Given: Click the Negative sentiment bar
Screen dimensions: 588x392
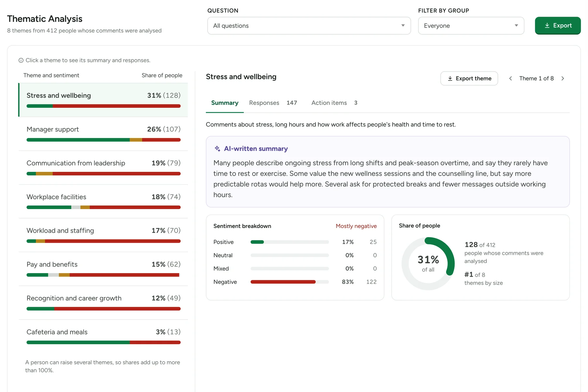Looking at the screenshot, I should tap(289, 282).
